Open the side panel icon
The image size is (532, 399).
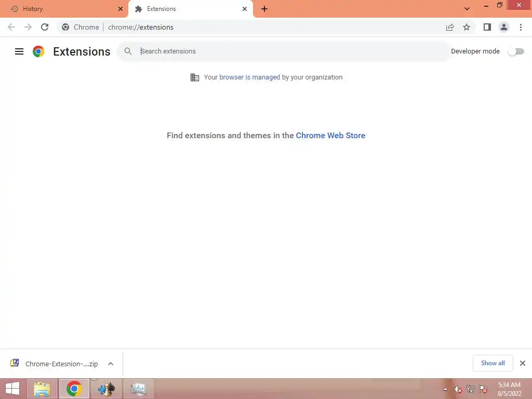click(487, 27)
